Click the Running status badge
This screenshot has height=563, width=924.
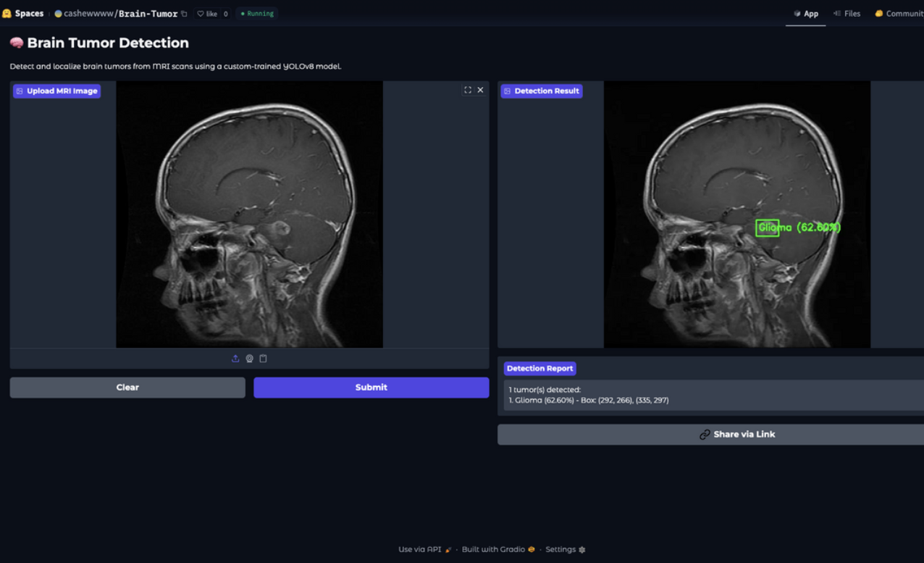256,14
